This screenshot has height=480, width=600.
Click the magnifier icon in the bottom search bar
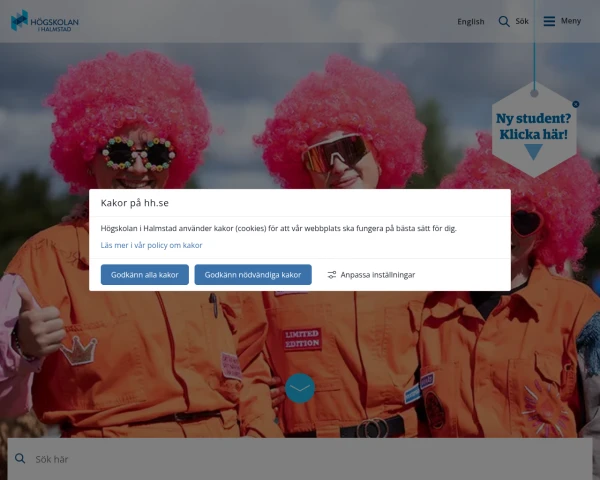(20, 459)
